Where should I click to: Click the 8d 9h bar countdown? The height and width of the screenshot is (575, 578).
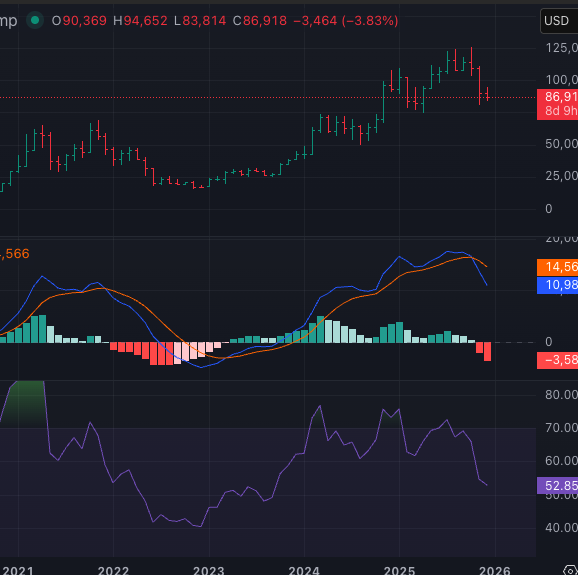[x=561, y=111]
